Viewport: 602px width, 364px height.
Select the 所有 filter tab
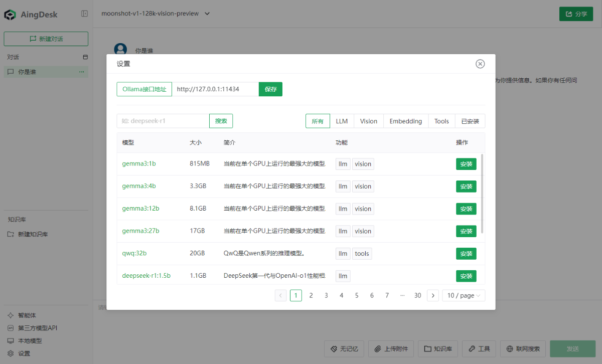[318, 121]
